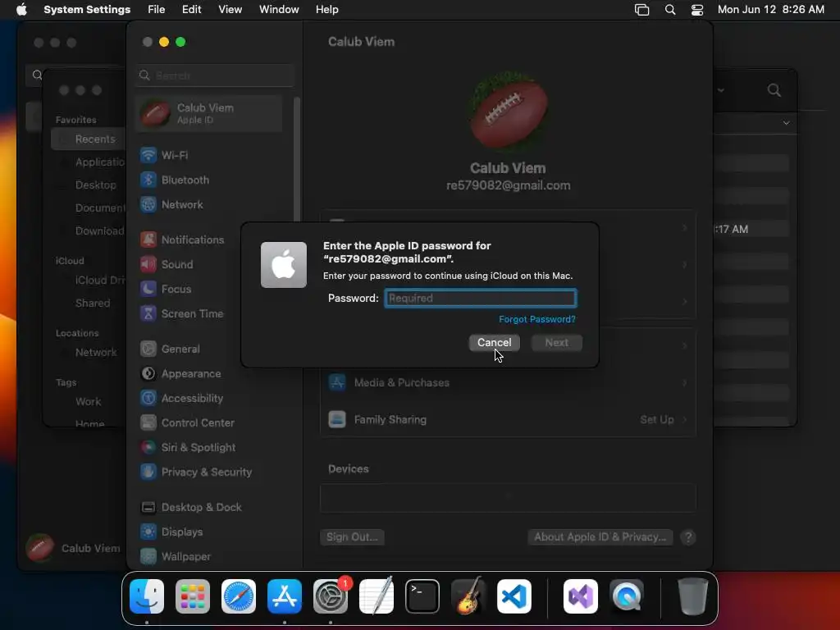Select the Screen Time hourglass icon
This screenshot has height=630, width=840.
point(148,313)
